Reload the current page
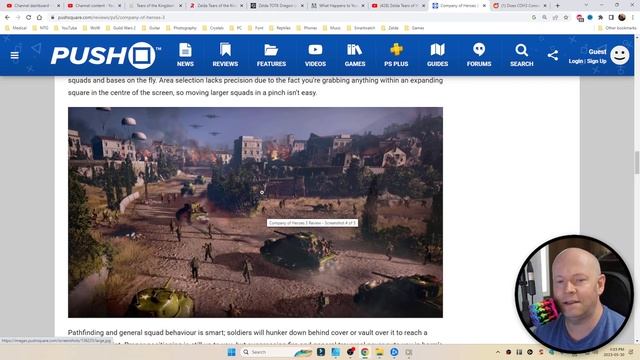 pos(29,18)
